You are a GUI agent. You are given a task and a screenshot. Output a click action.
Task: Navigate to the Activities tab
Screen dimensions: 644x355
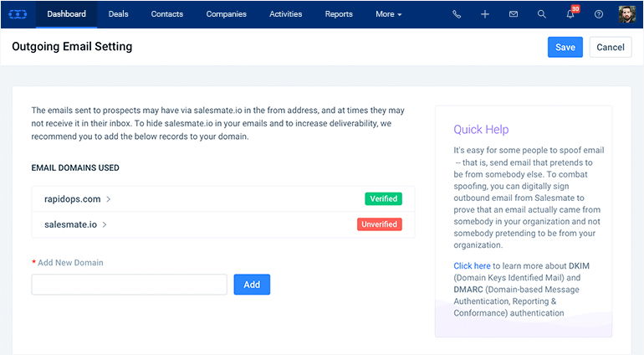285,14
